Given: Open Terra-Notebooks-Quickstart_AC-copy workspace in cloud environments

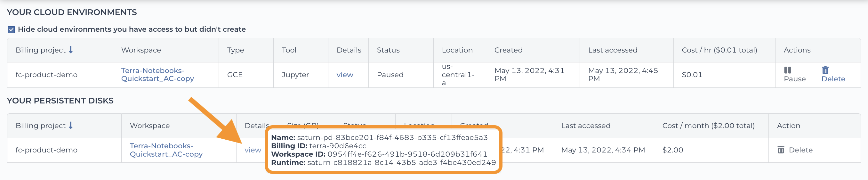Looking at the screenshot, I should pyautogui.click(x=157, y=75).
